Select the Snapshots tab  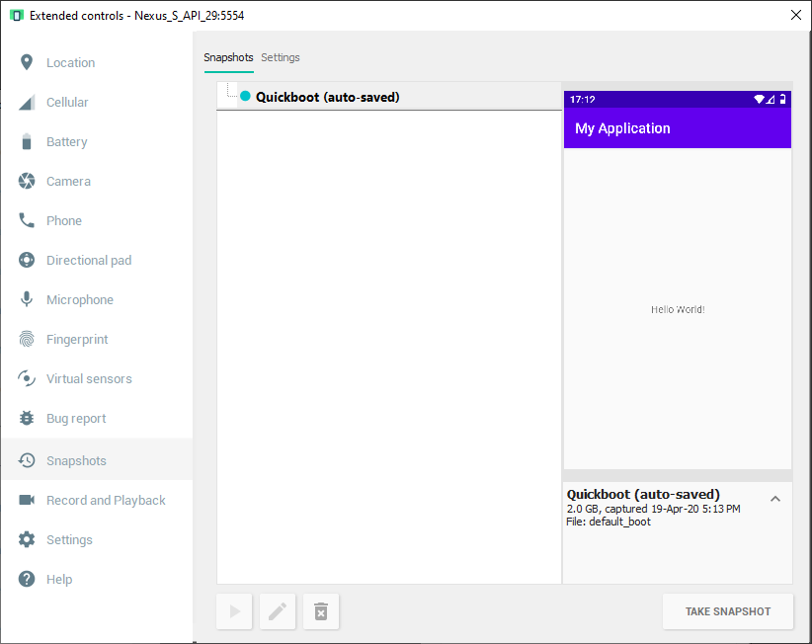click(228, 58)
